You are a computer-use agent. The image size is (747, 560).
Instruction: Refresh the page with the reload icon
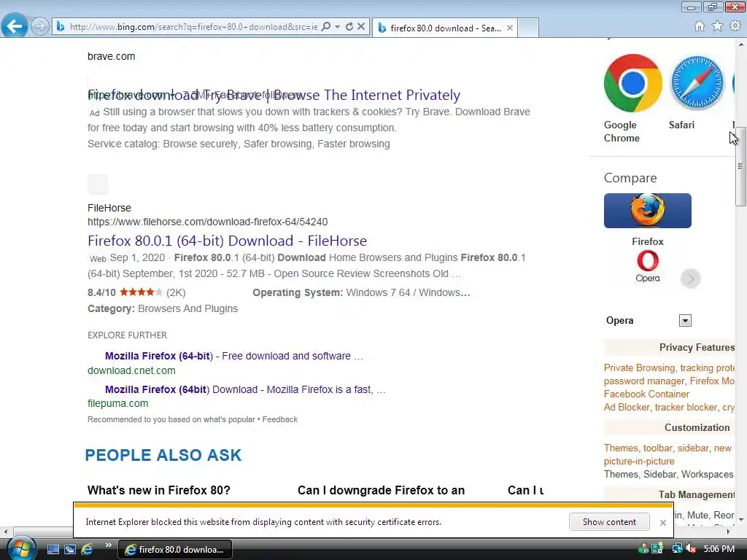tap(349, 27)
